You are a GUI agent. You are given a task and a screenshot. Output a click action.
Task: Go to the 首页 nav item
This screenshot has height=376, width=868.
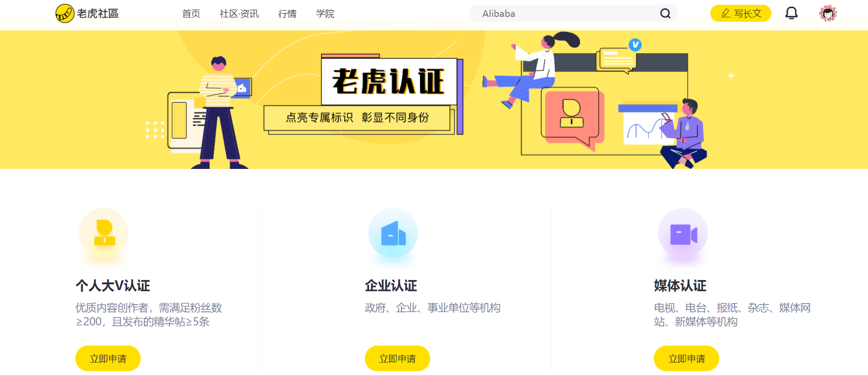coord(191,14)
